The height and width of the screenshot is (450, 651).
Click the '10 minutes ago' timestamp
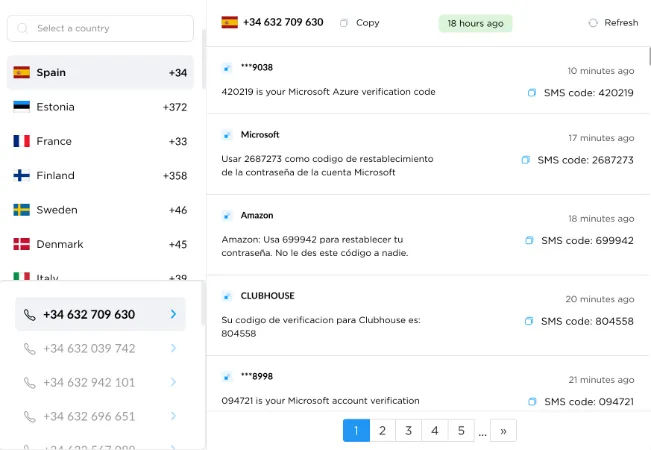tap(601, 71)
